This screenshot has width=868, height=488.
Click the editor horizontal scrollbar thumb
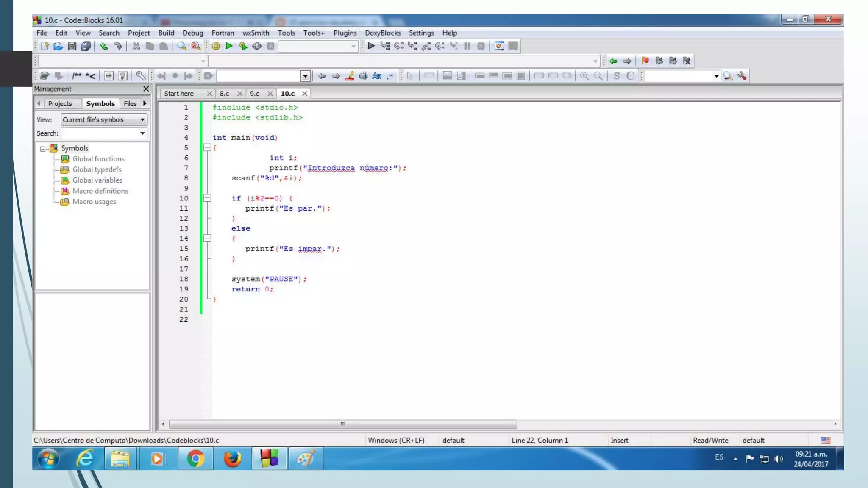tap(342, 424)
